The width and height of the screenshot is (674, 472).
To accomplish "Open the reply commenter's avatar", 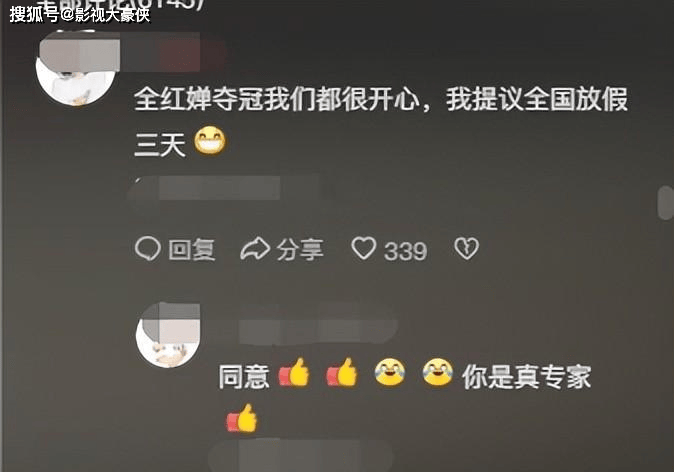I will coord(168,335).
